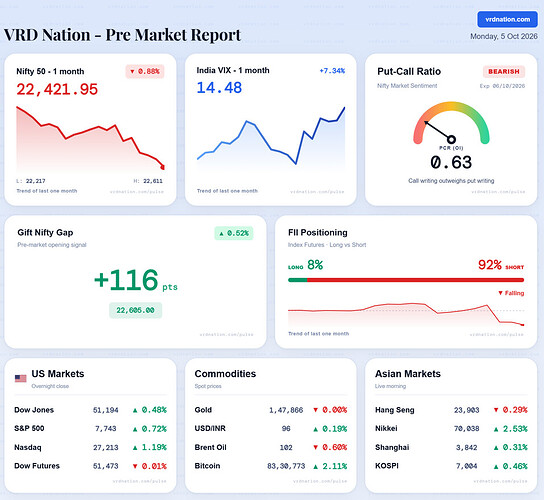
Task: Click the S&P 500 up arrow icon
Action: coord(135,429)
